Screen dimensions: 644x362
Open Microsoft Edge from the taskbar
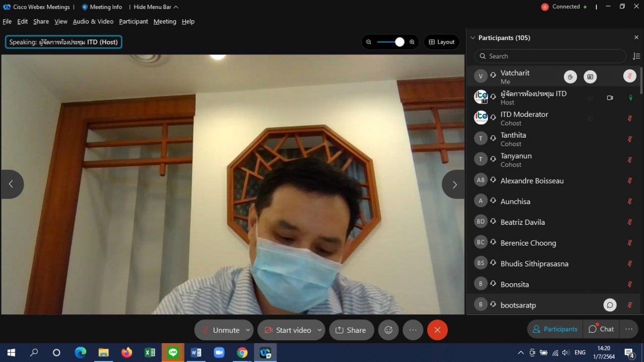pos(81,353)
